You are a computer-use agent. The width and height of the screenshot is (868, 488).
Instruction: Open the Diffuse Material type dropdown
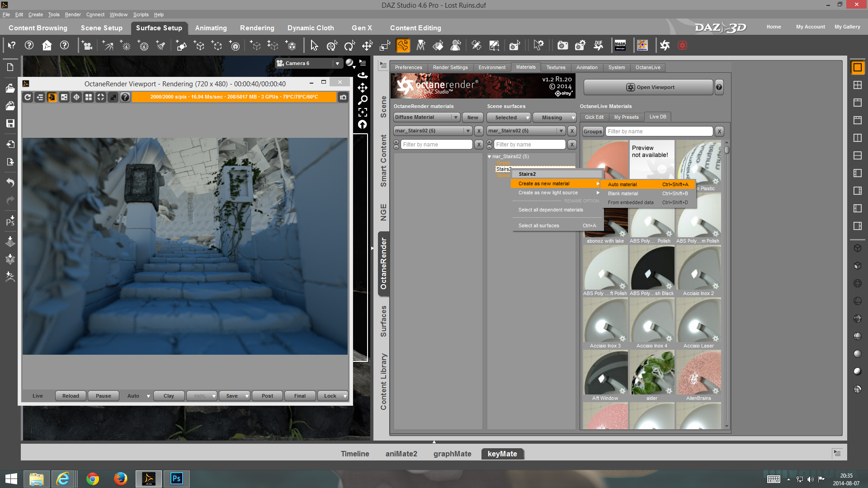point(426,117)
